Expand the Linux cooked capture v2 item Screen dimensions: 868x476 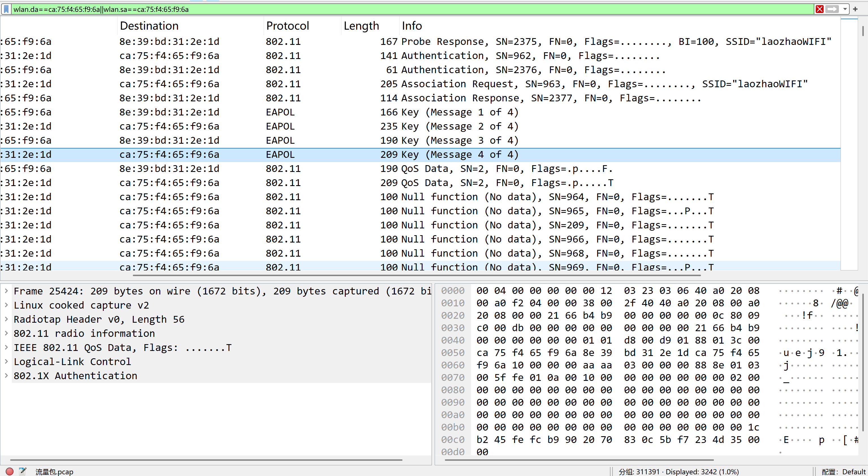point(6,305)
